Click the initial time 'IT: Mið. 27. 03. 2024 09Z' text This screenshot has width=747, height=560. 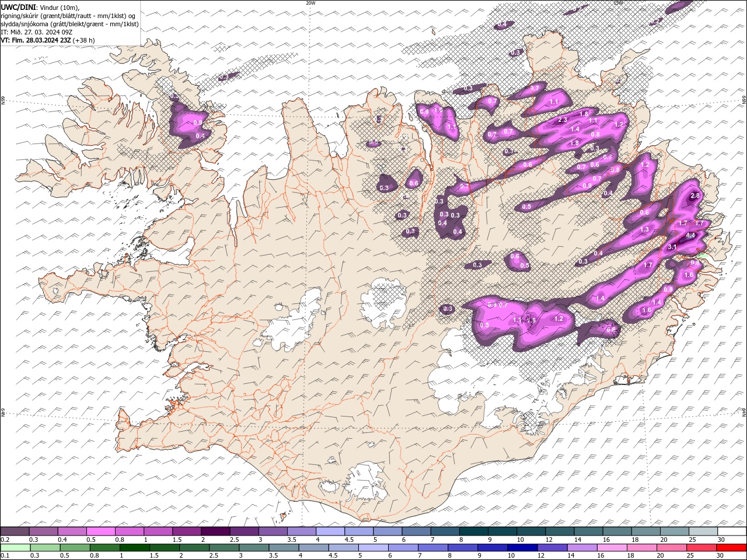pos(37,32)
